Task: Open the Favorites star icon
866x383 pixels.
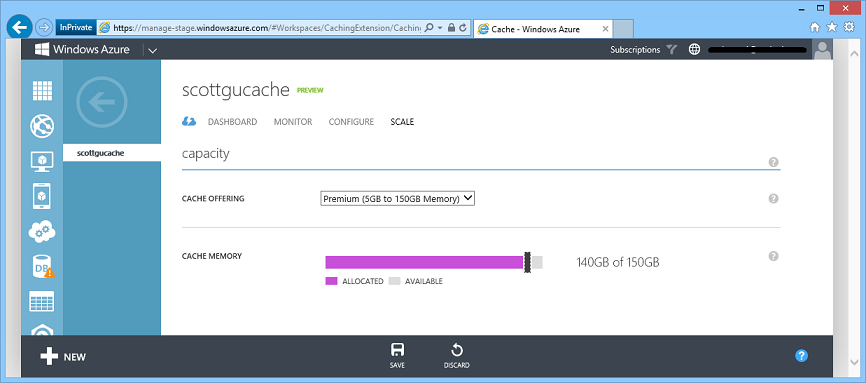Action: (832, 27)
